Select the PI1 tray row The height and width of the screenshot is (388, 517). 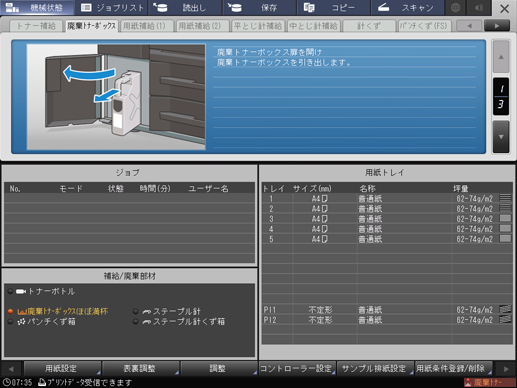pos(387,310)
